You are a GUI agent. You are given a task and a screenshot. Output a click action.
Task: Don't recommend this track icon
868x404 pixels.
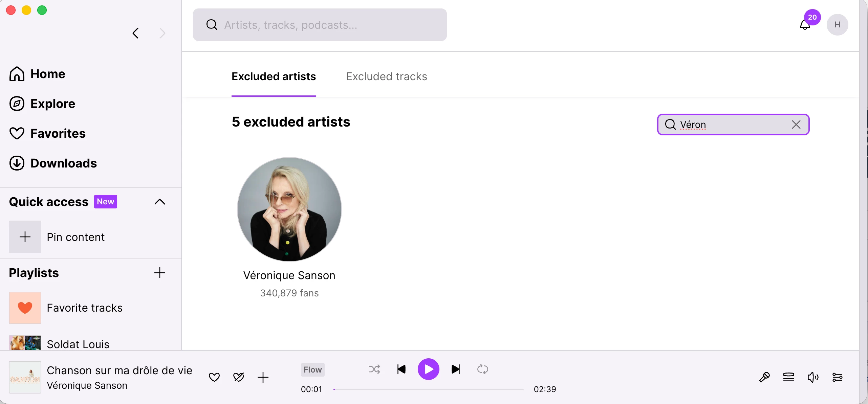pos(238,377)
